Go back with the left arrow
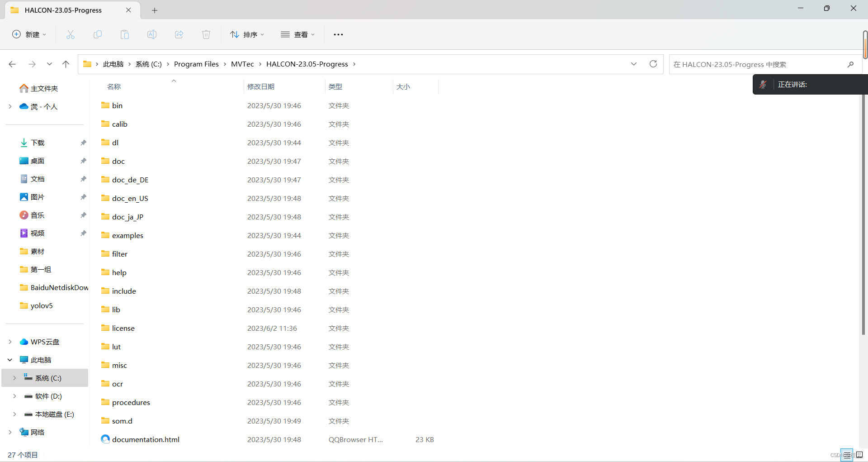This screenshot has width=868, height=462. (12, 64)
